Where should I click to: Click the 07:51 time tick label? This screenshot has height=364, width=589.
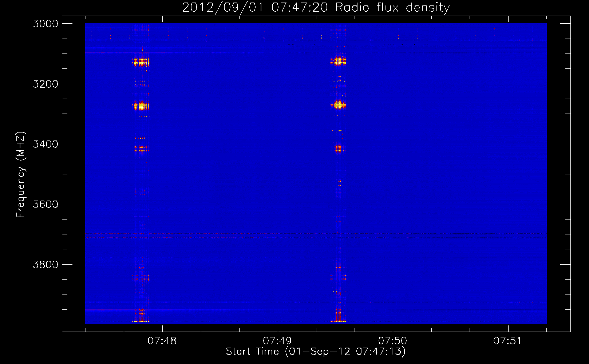507,341
